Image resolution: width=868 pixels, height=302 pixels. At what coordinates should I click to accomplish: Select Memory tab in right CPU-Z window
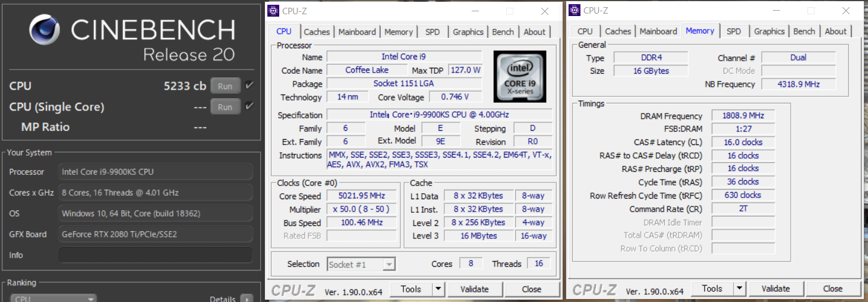click(x=700, y=31)
